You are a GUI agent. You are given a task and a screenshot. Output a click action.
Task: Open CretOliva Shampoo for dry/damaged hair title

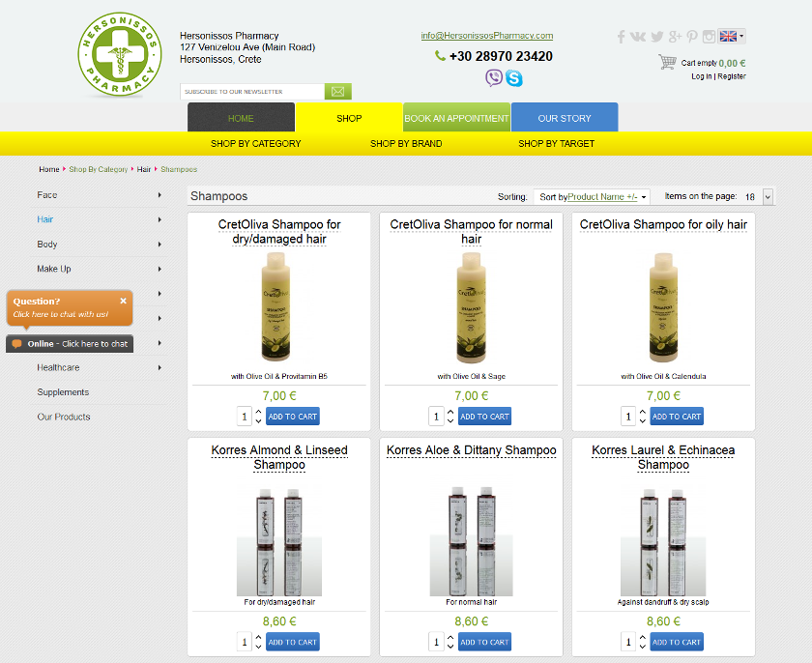click(279, 231)
